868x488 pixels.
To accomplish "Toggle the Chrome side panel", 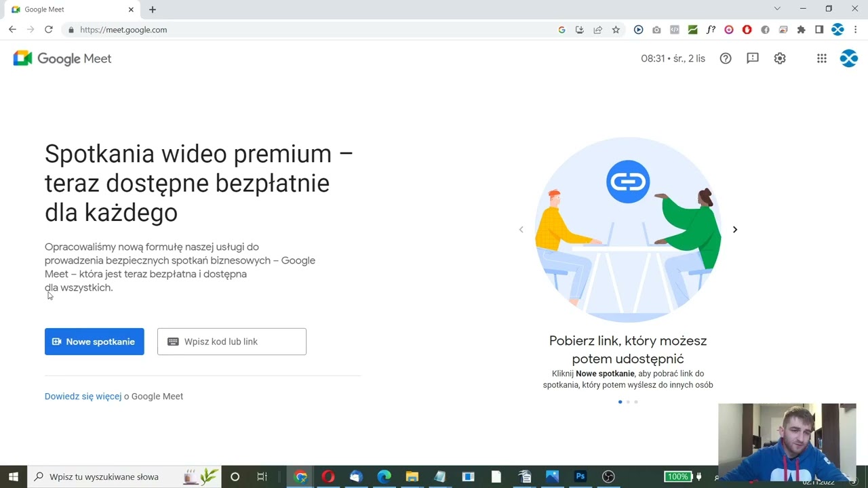I will click(819, 30).
